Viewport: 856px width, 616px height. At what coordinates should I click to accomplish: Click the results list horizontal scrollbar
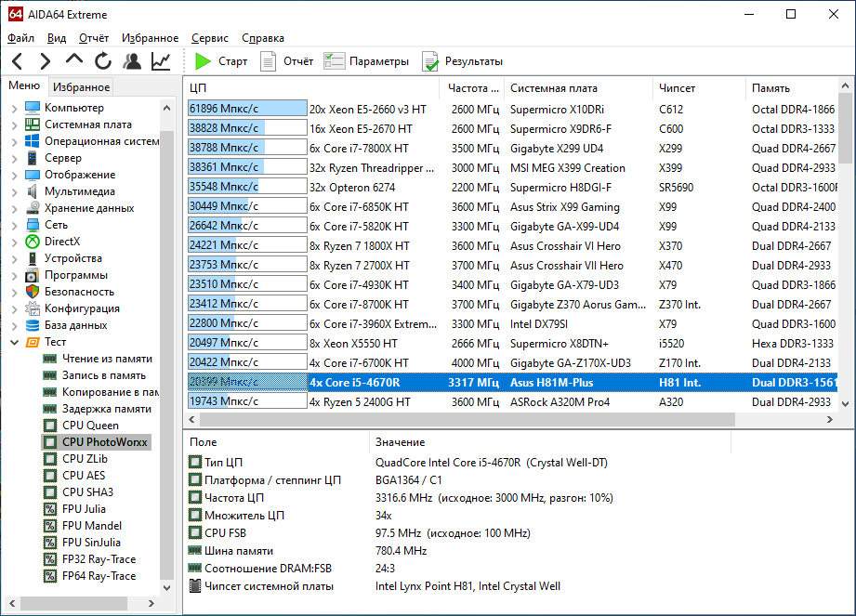pos(468,420)
